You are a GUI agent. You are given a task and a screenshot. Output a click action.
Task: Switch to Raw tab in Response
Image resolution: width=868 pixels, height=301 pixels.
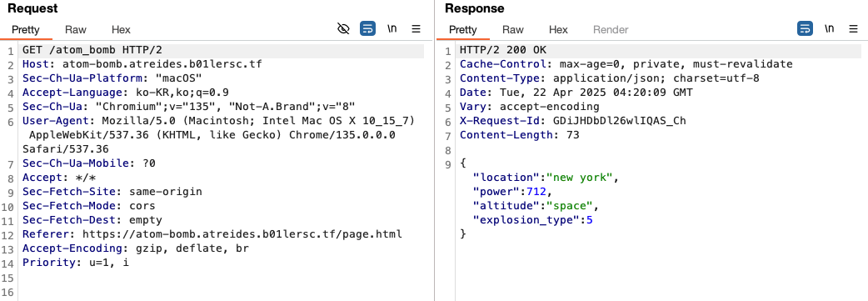(x=512, y=30)
